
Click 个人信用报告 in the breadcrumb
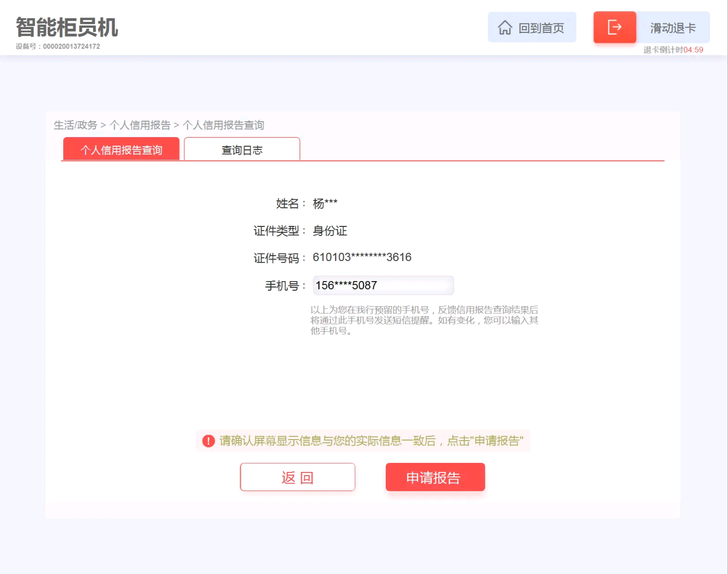[140, 125]
